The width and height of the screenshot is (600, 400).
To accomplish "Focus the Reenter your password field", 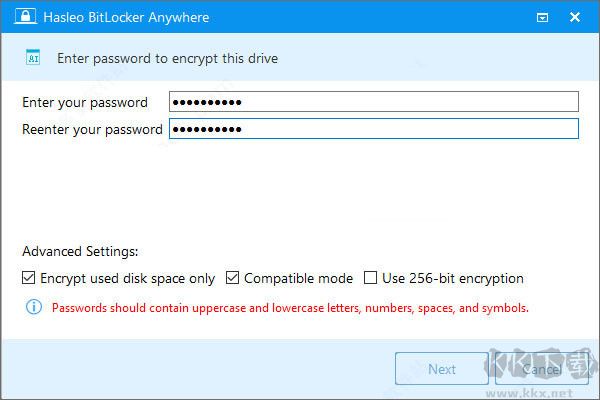I will [374, 129].
